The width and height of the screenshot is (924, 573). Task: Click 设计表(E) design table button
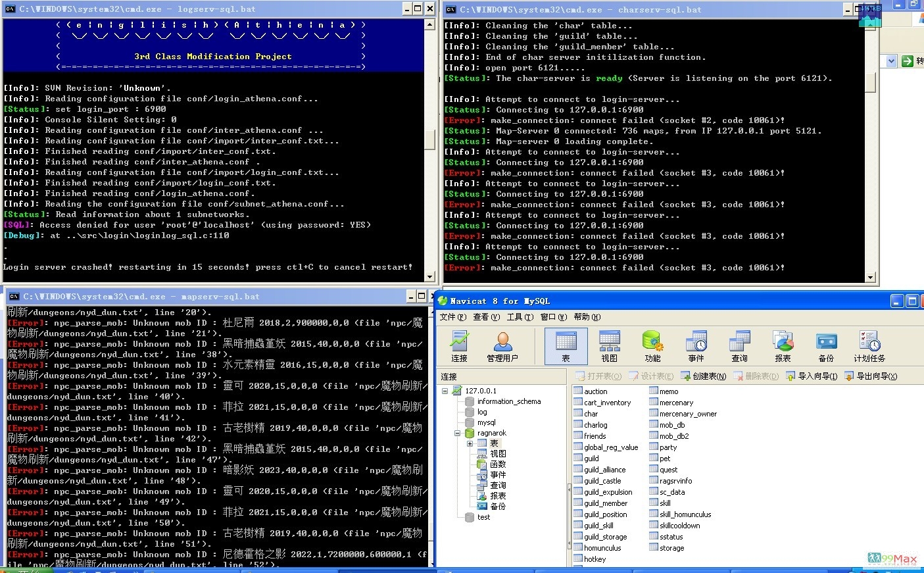tap(651, 376)
